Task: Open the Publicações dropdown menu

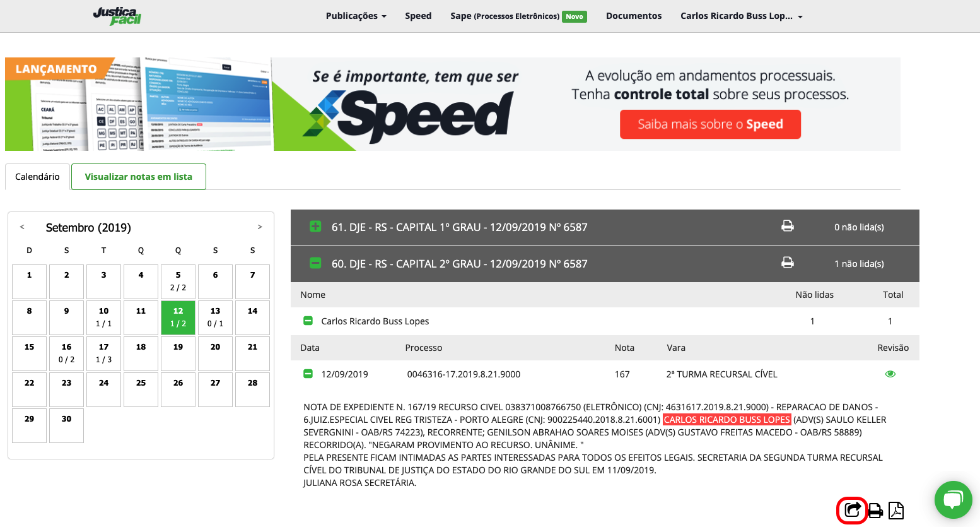Action: [x=356, y=16]
